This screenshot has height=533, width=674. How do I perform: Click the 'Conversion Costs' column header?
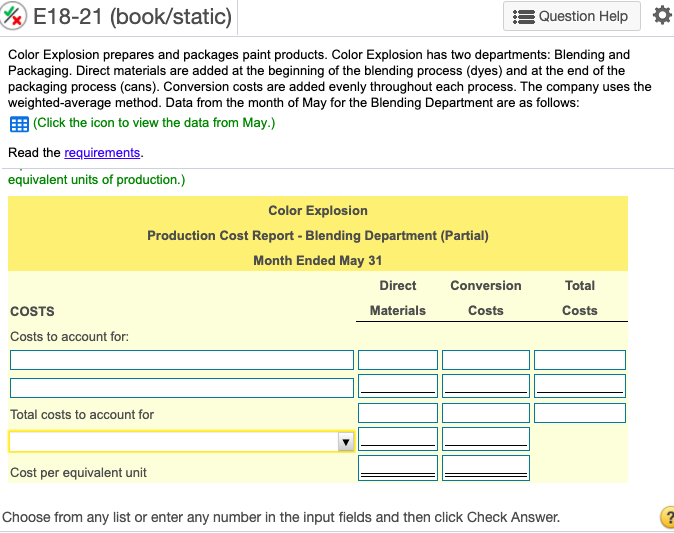486,298
